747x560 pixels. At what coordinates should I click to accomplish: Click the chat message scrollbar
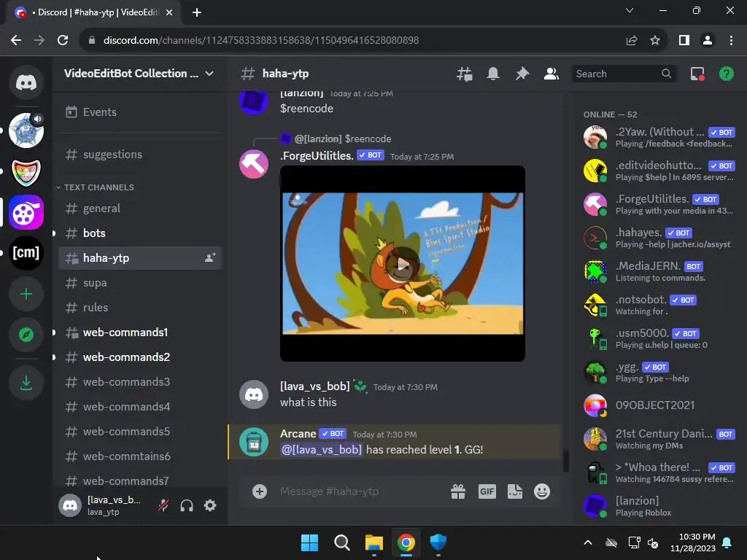click(x=566, y=461)
